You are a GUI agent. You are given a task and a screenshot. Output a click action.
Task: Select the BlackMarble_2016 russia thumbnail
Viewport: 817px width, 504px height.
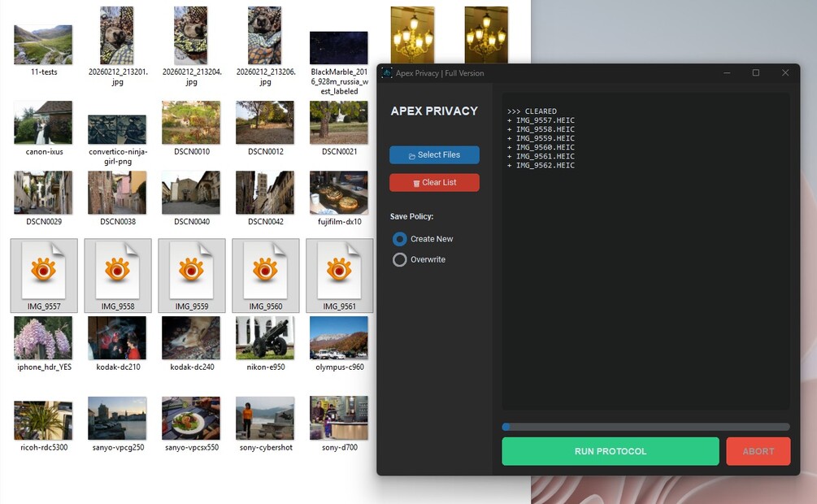tap(339, 48)
